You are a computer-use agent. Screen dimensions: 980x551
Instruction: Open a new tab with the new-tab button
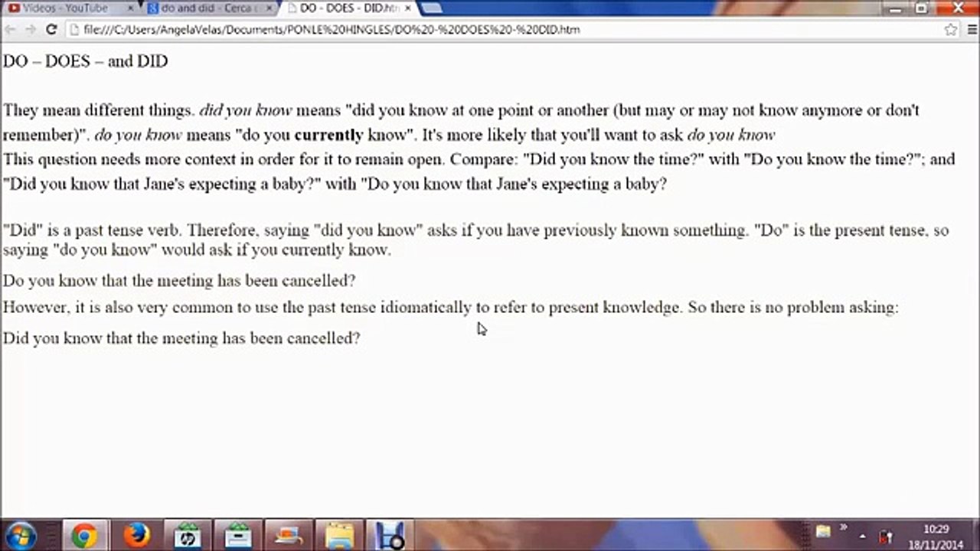coord(431,8)
